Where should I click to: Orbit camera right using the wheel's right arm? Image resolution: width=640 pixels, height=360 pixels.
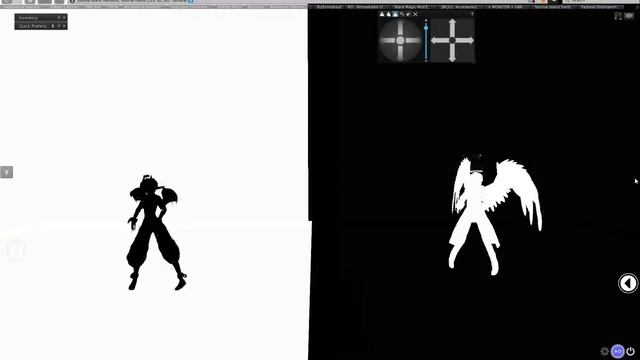[x=413, y=40]
